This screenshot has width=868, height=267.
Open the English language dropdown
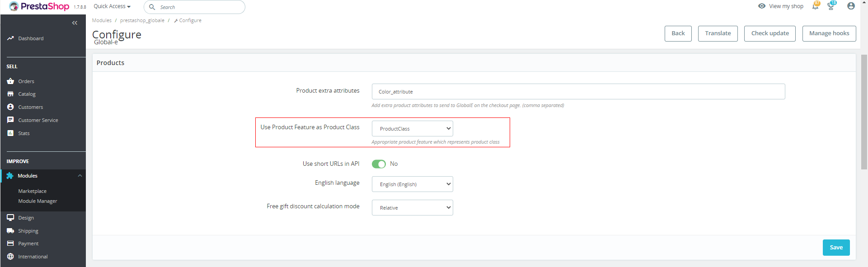click(412, 184)
